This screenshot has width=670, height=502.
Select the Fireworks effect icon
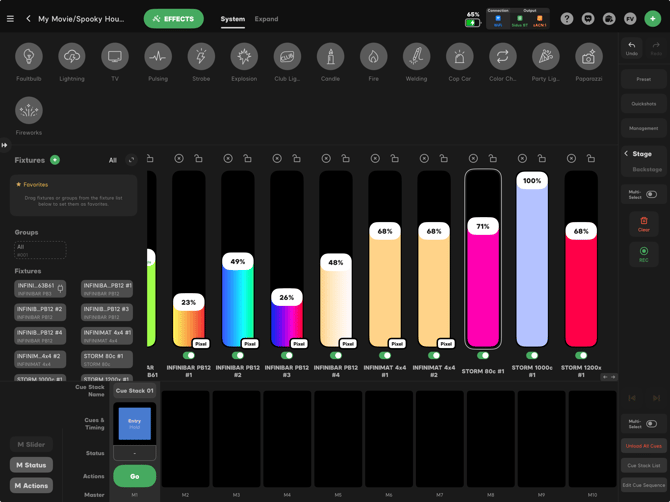coord(29,110)
